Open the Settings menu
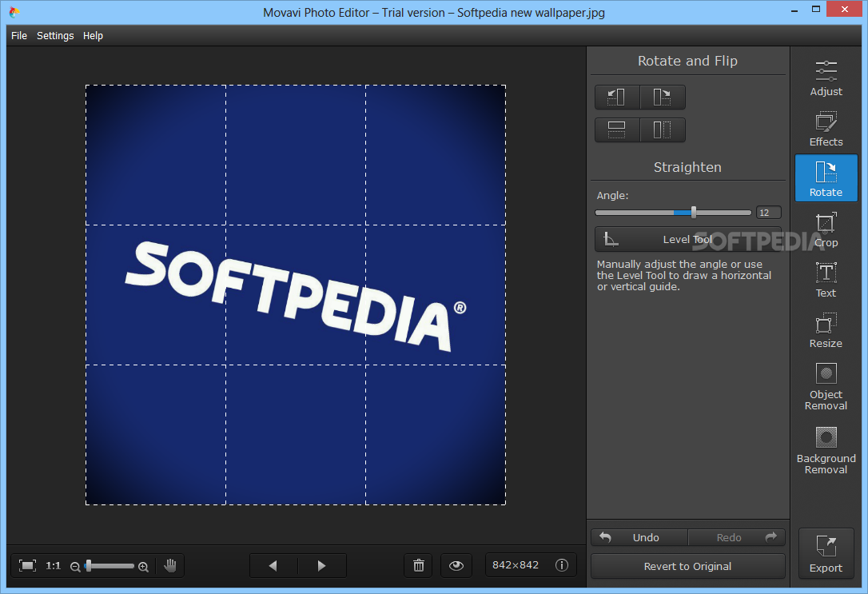 (x=55, y=35)
